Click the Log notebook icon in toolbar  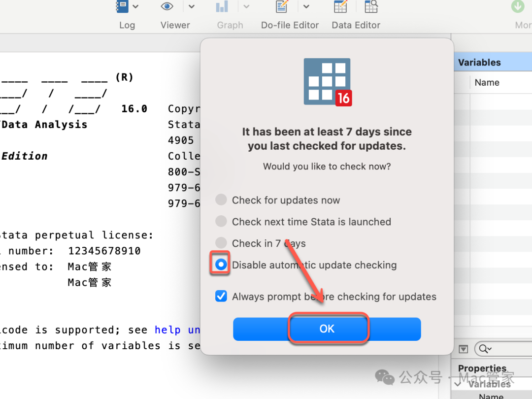[121, 6]
